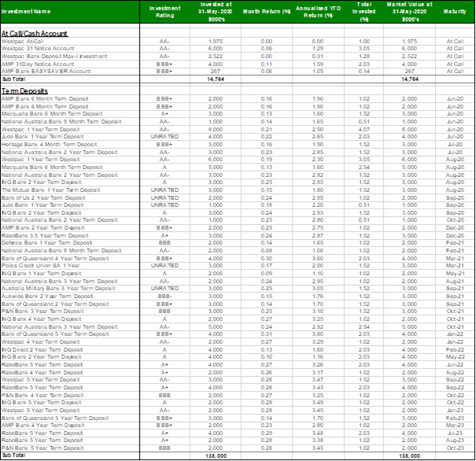Viewport: 476px width, 461px height.
Task: Click the maturity value 'May-22'
Action: coord(455,357)
